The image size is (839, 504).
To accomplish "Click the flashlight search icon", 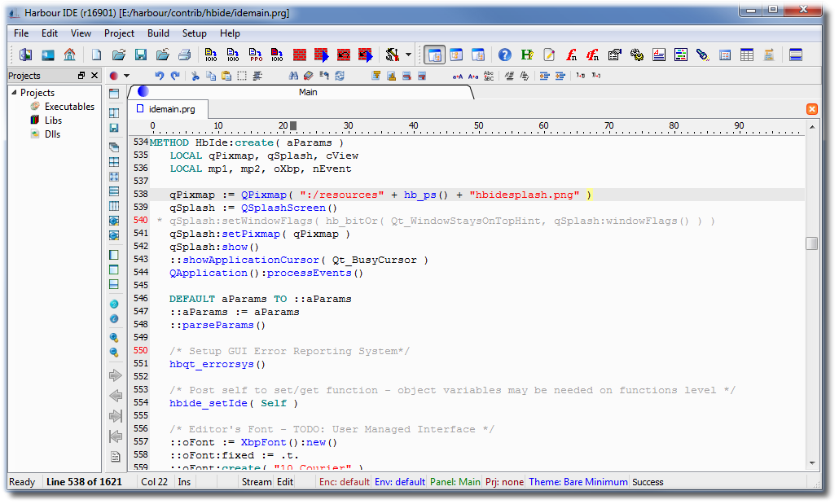I will pos(701,55).
